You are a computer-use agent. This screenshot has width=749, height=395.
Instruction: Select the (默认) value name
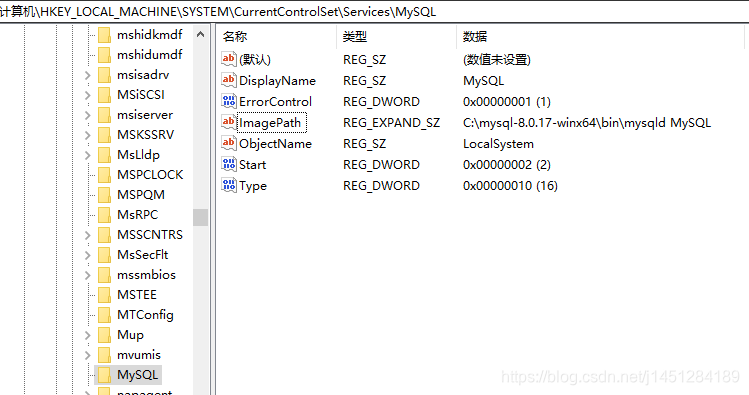pyautogui.click(x=255, y=60)
